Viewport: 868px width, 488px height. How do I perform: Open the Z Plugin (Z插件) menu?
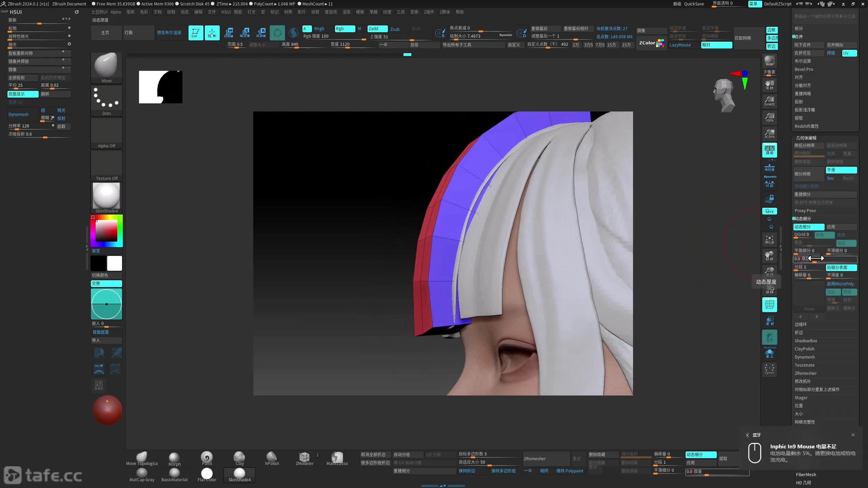pyautogui.click(x=429, y=12)
